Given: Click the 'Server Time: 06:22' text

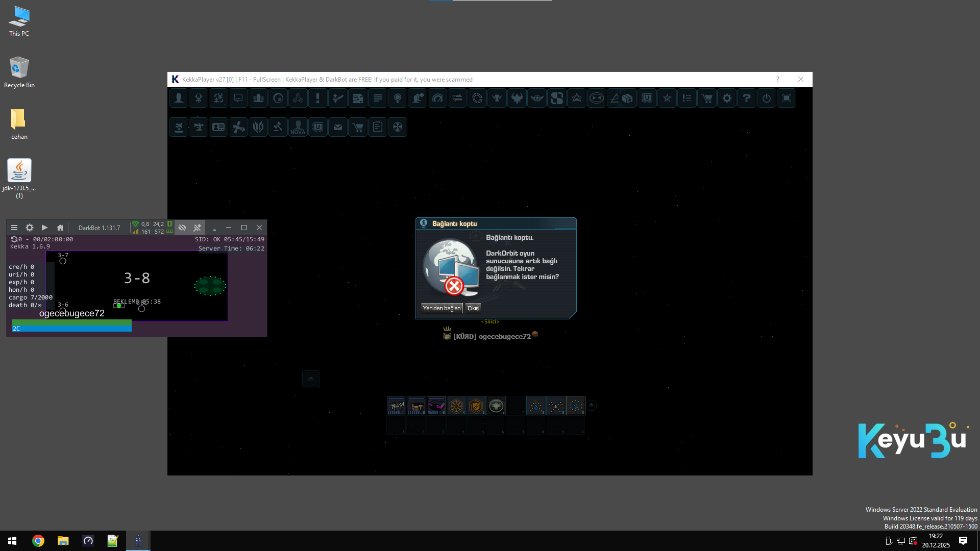Looking at the screenshot, I should (231, 248).
